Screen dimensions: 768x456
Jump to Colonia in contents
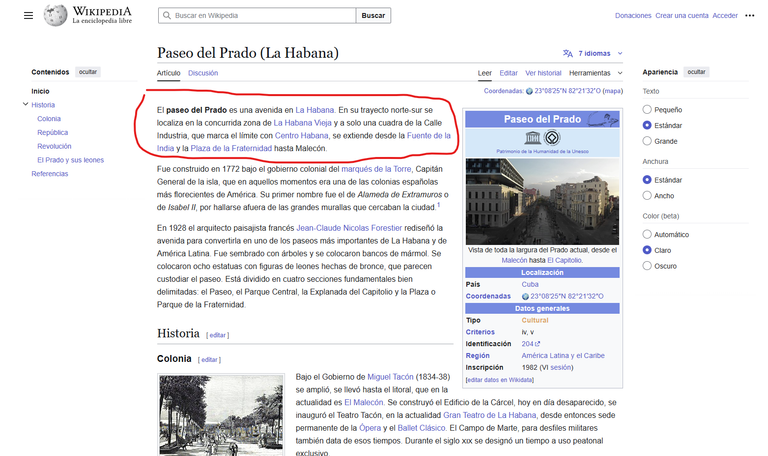(49, 119)
